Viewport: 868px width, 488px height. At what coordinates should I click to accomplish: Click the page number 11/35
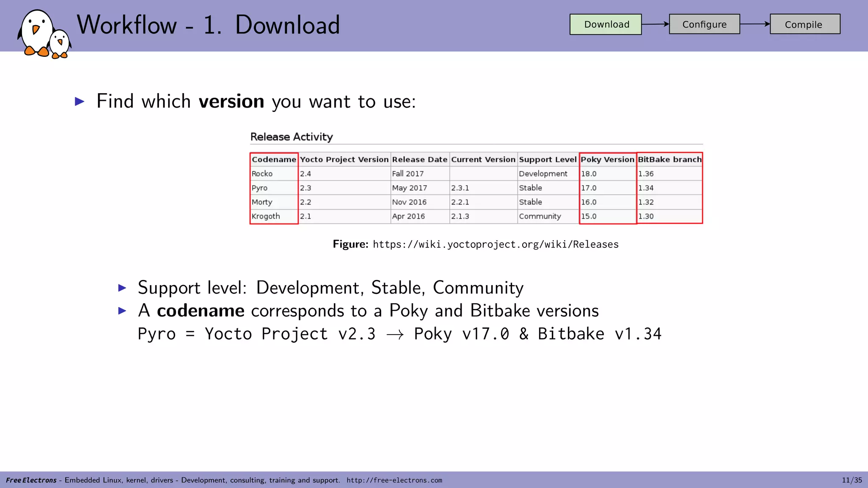point(852,480)
